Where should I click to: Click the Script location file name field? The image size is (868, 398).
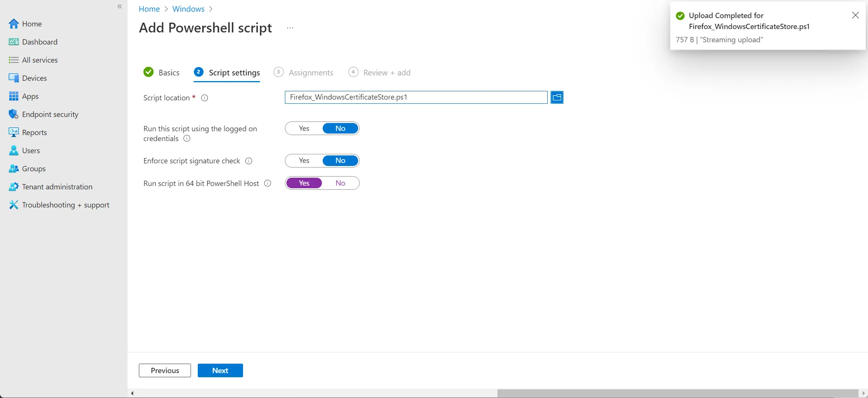click(416, 97)
